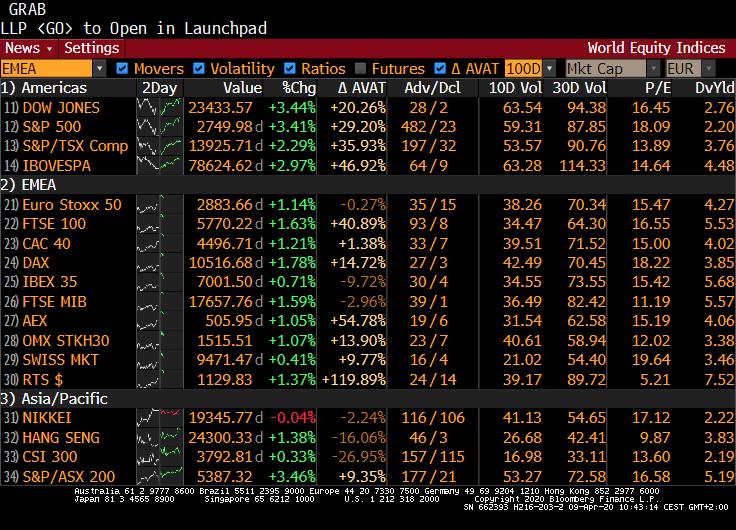Open the Euro Stoxx 50 index
Image resolution: width=736 pixels, height=530 pixels.
(72, 205)
